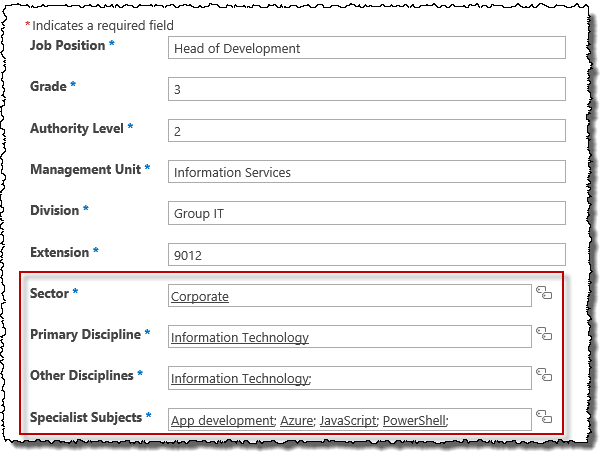Click the Job Position text field

pyautogui.click(x=367, y=48)
